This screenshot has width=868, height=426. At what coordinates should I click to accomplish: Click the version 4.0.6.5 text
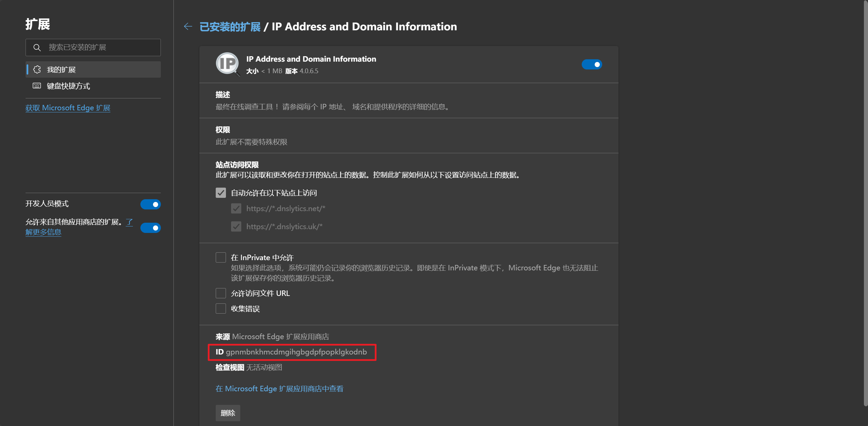pos(309,71)
